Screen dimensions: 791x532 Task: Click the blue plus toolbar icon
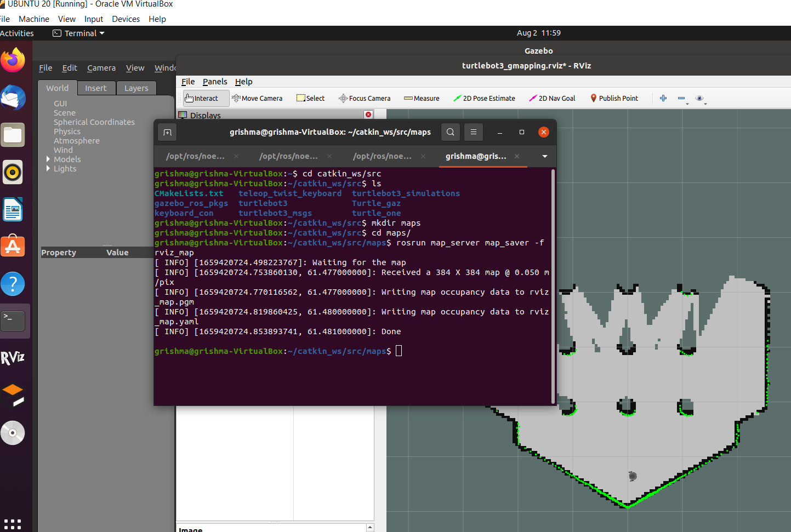663,99
